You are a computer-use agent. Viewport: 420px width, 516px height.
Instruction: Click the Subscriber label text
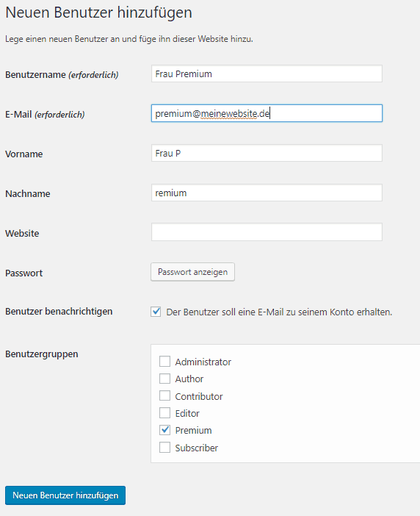point(197,448)
